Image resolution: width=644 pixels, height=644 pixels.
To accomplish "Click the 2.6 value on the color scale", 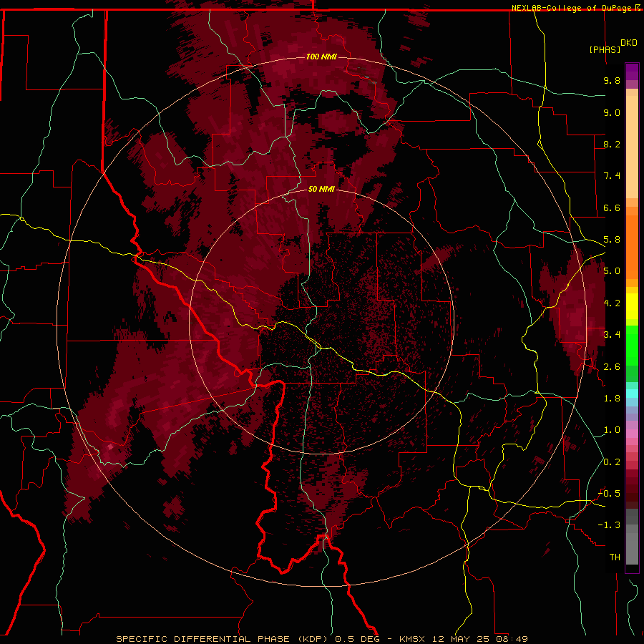I will [612, 367].
